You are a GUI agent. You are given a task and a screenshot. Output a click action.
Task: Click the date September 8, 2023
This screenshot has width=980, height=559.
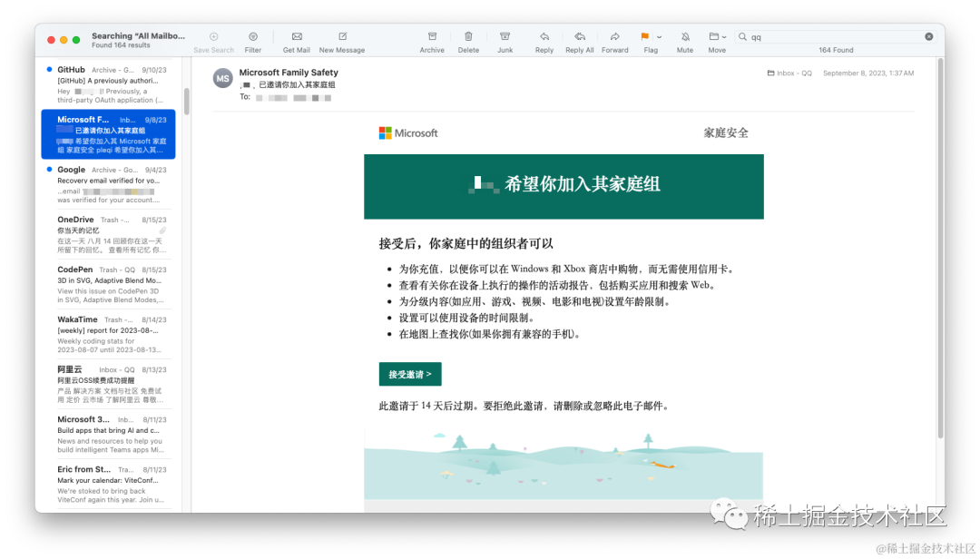(868, 74)
